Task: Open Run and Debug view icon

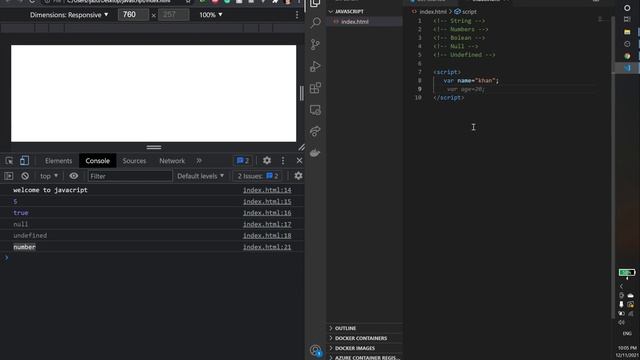Action: click(x=315, y=66)
